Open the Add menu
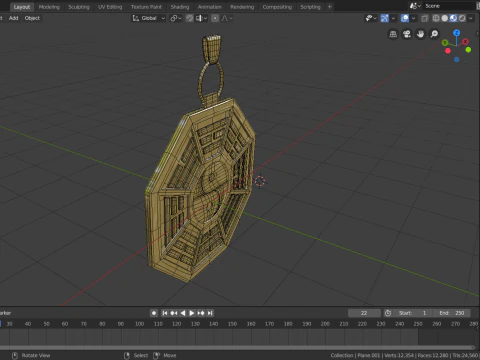The image size is (480, 360). (13, 18)
